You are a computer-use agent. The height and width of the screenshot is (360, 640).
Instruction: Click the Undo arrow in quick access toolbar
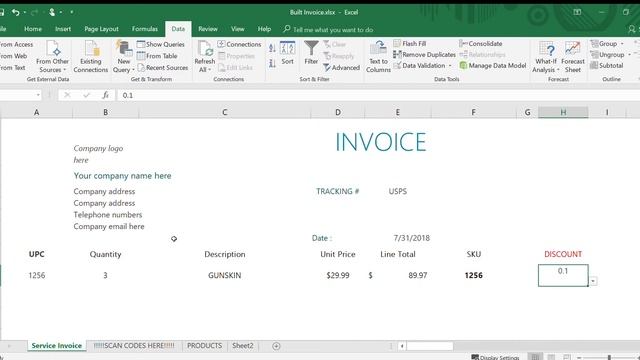16,12
